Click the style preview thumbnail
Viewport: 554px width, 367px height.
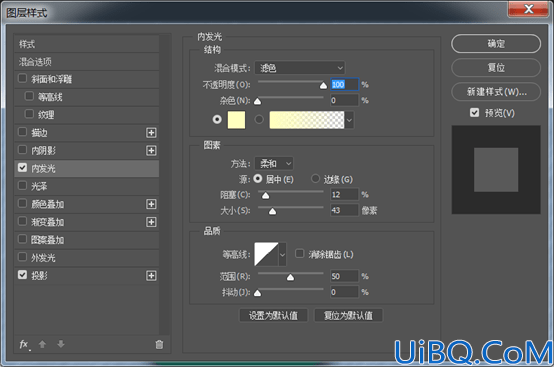tap(496, 170)
